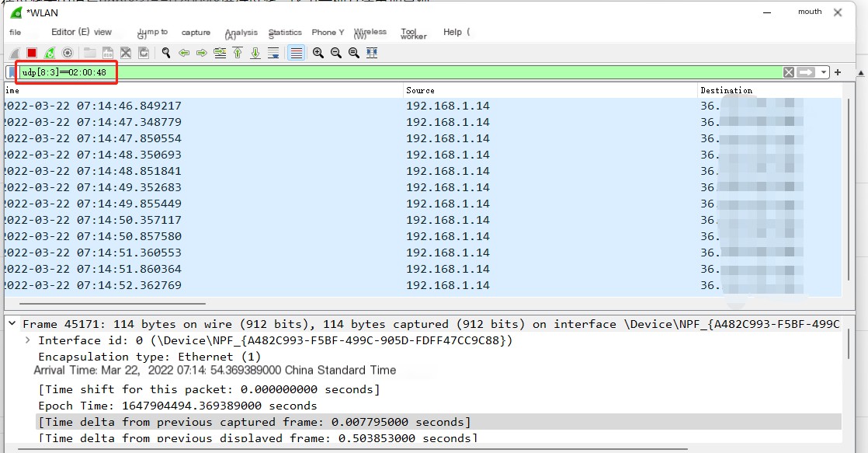This screenshot has width=868, height=453.
Task: Open the Wireless menu
Action: [370, 33]
